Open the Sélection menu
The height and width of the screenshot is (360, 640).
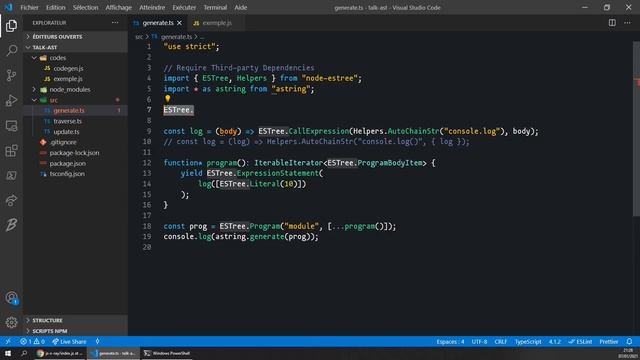[85, 7]
